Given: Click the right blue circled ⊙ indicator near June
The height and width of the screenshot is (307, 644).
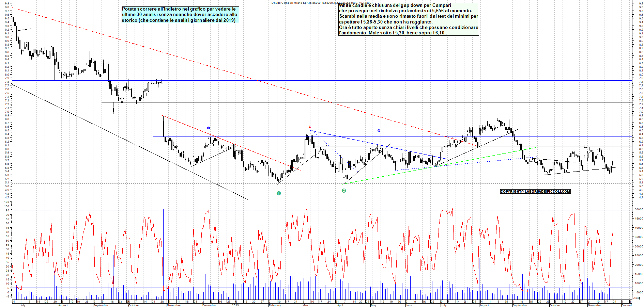Looking at the screenshot, I should point(378,130).
